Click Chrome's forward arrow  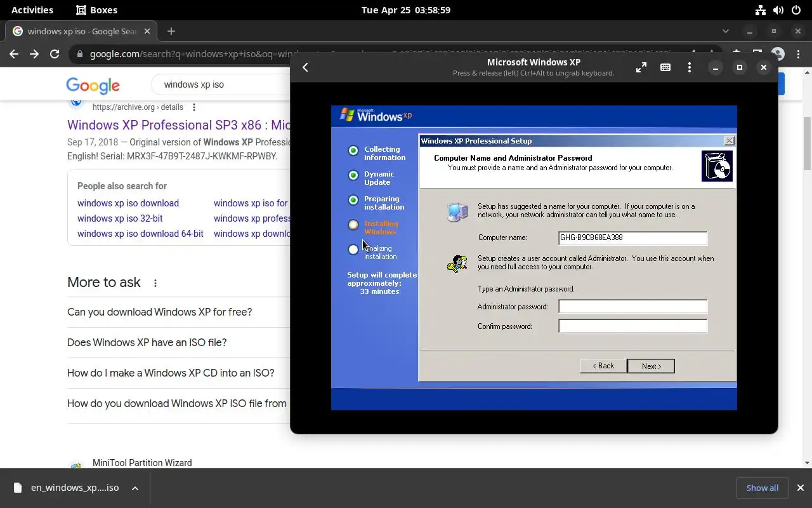(34, 54)
